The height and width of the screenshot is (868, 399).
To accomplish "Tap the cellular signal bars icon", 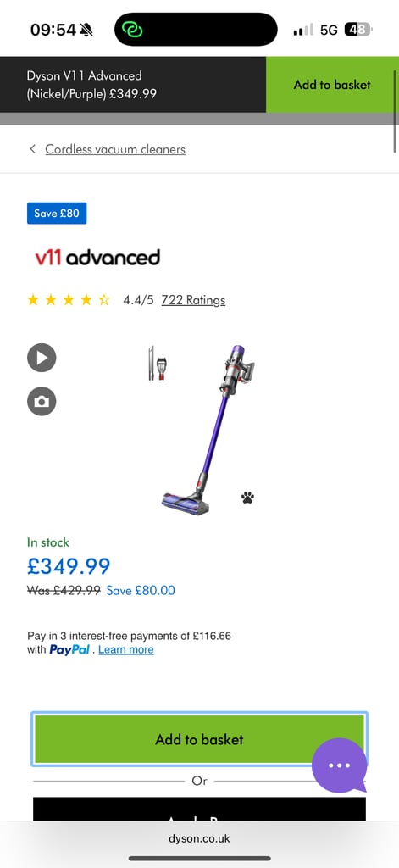I will [x=303, y=30].
